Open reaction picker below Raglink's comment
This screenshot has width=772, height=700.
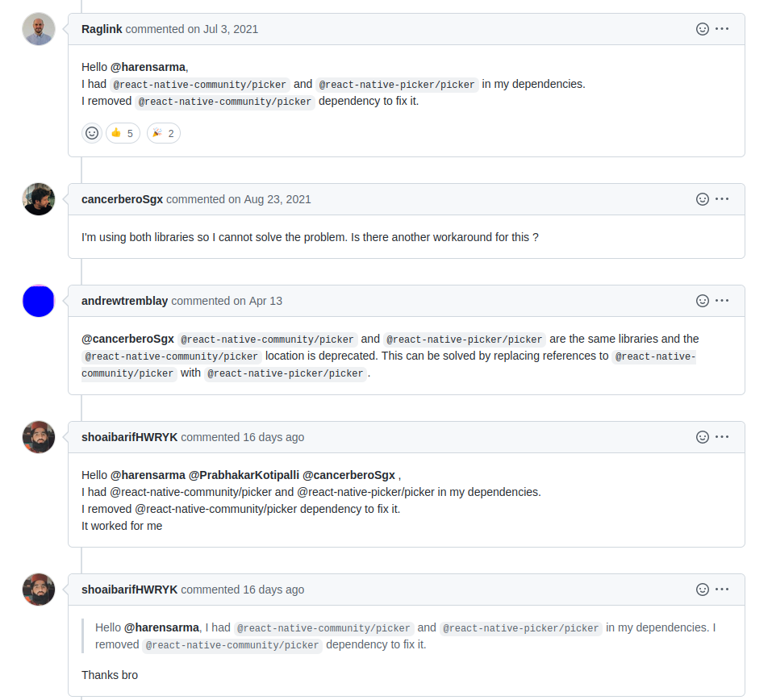coord(92,133)
